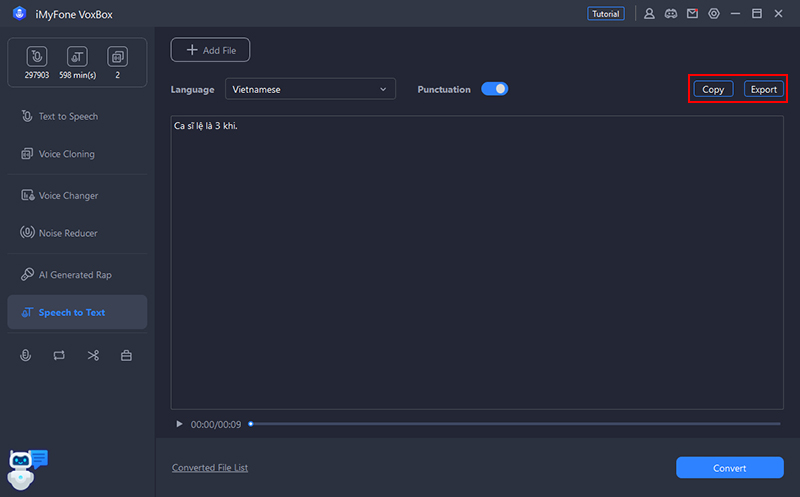Click the 297903 characters count

click(37, 75)
